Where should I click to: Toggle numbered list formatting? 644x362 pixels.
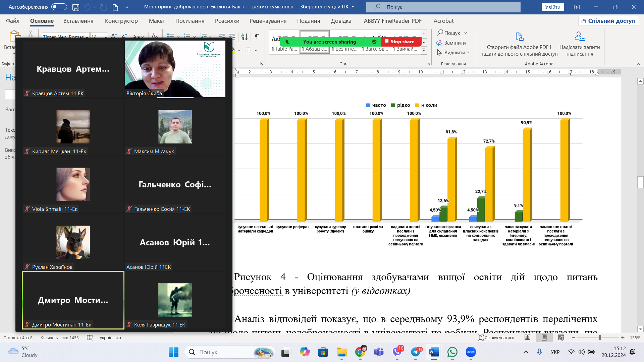click(188, 36)
